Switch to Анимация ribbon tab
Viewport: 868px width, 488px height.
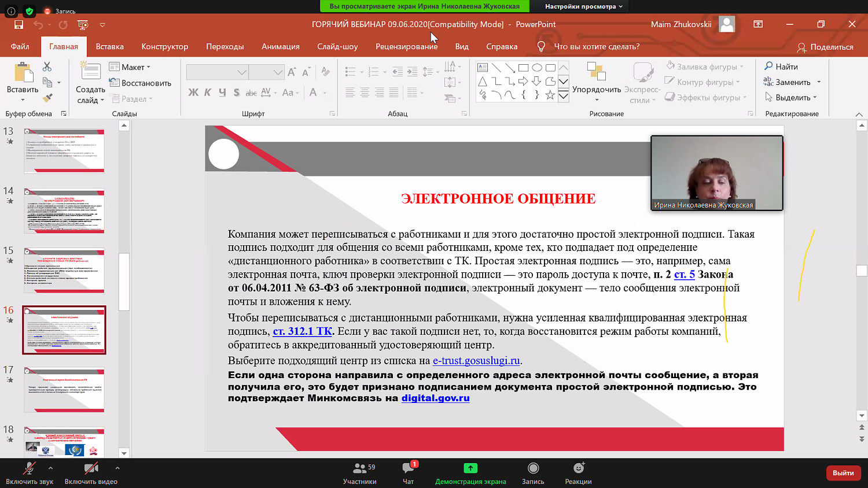[281, 46]
